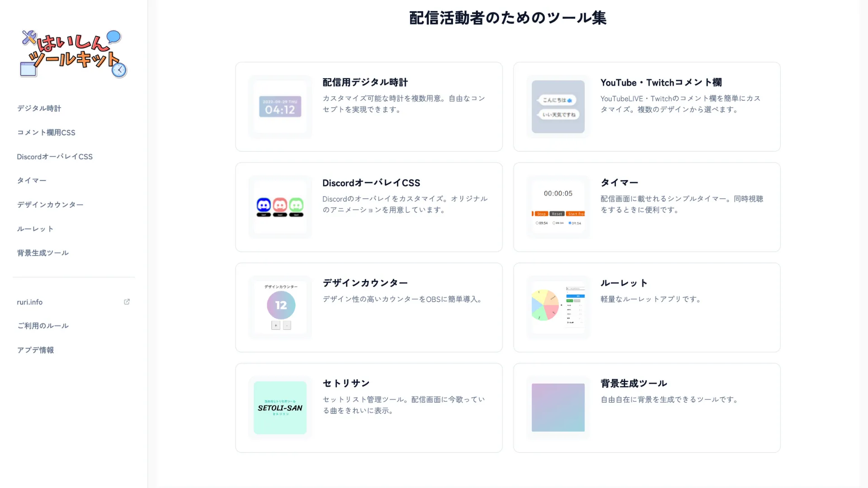Open コメント欄用CSS in the sidebar
Screen dimensions: 868x488
coord(46,132)
